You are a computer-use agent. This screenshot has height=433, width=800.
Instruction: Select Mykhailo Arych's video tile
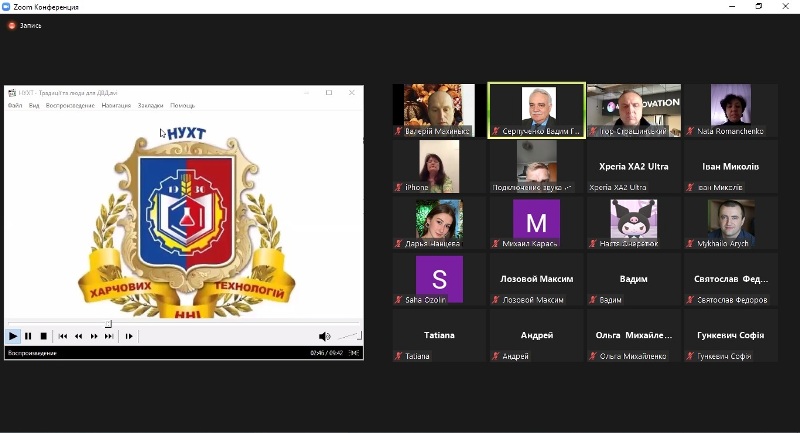click(x=731, y=223)
